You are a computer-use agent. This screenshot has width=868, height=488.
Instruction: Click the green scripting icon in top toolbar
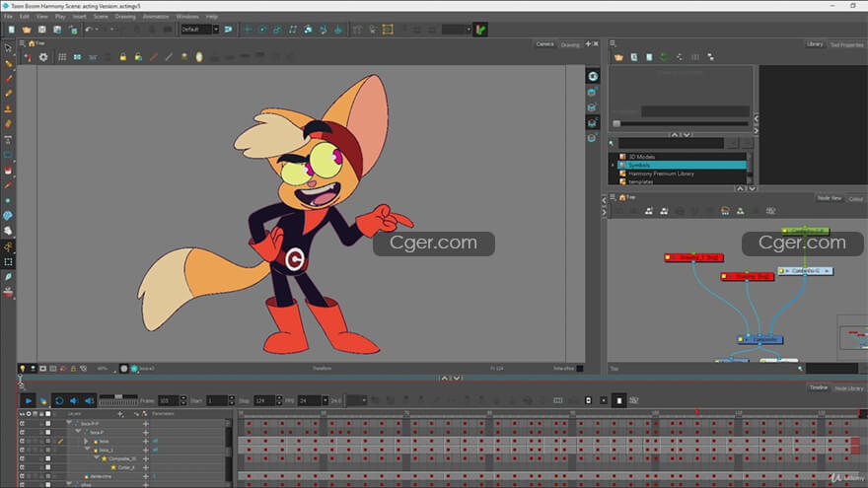click(480, 30)
